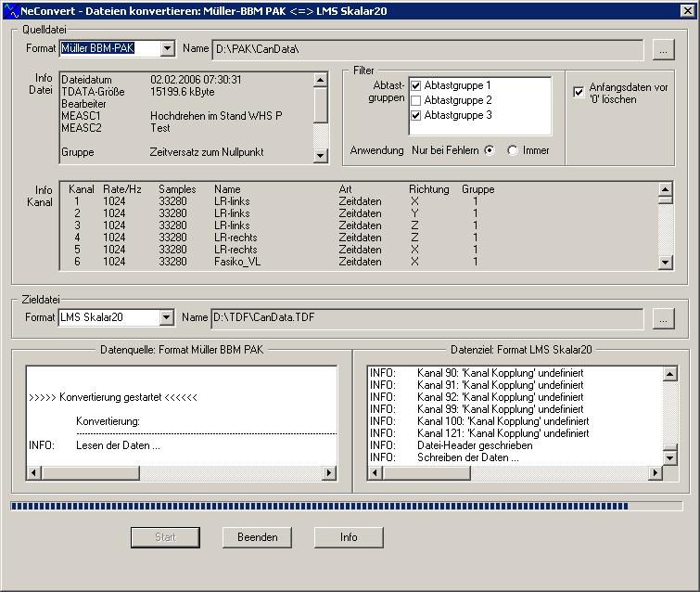Browse for target file with '...' button
The width and height of the screenshot is (700, 592).
662,318
